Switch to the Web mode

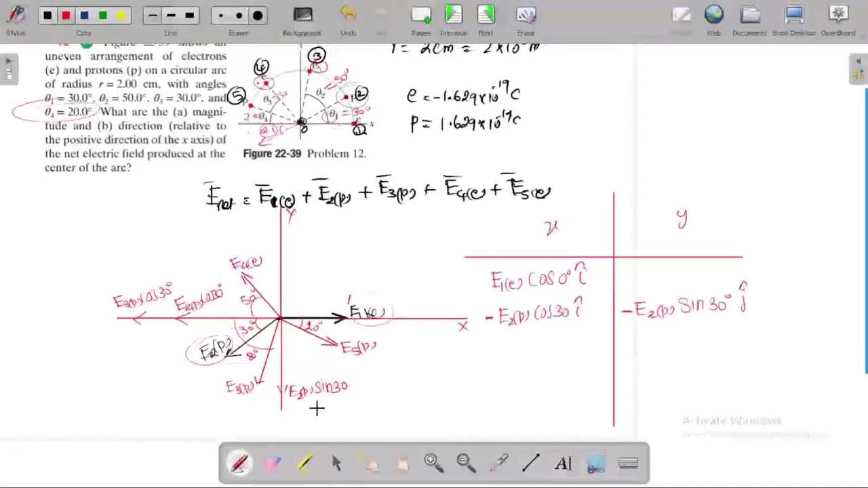pos(713,19)
